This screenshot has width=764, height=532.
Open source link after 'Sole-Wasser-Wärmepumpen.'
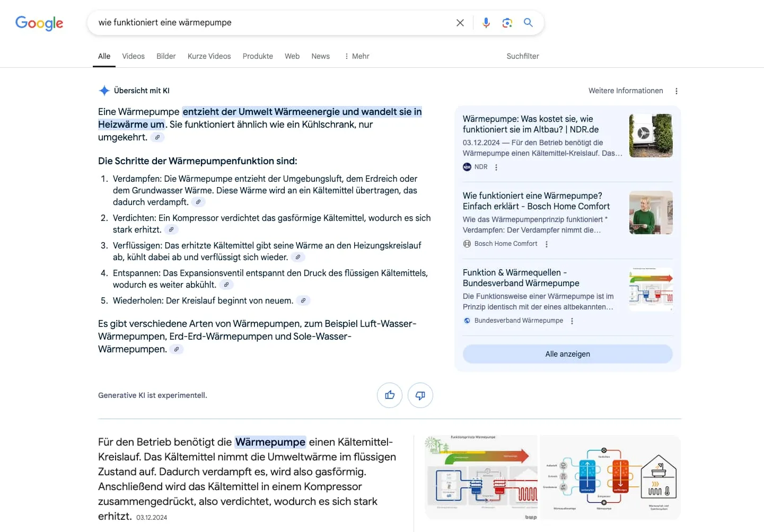click(x=177, y=349)
